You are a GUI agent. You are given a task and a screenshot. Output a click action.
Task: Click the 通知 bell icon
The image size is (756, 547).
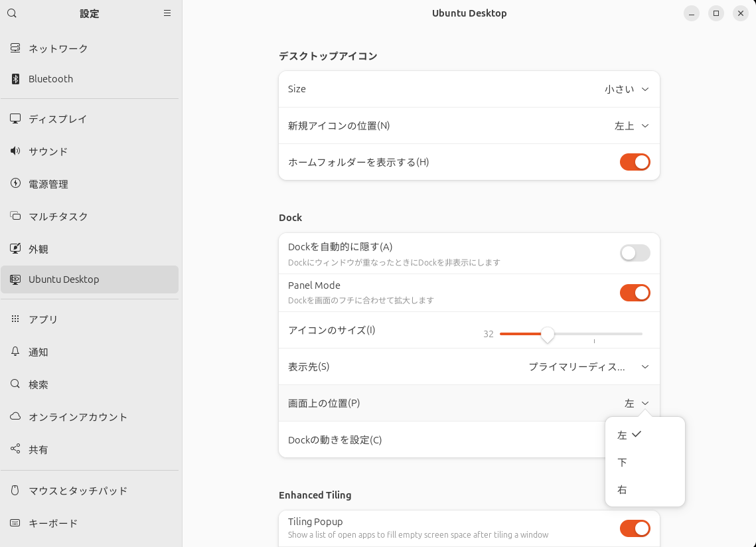(x=15, y=352)
